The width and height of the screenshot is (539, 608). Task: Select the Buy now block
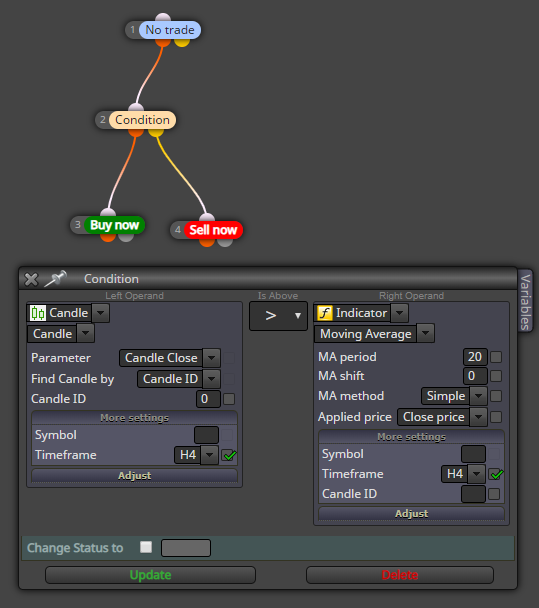pos(114,225)
